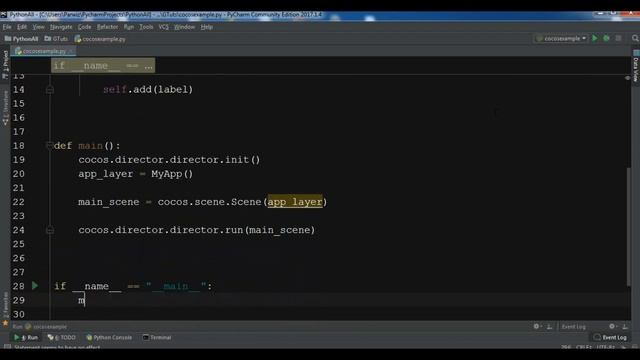Open the TODO tool window tab
This screenshot has width=640, height=360.
click(62, 338)
